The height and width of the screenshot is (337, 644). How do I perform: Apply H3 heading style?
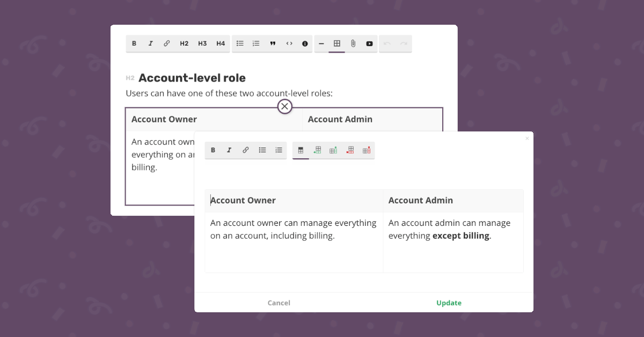pos(202,44)
